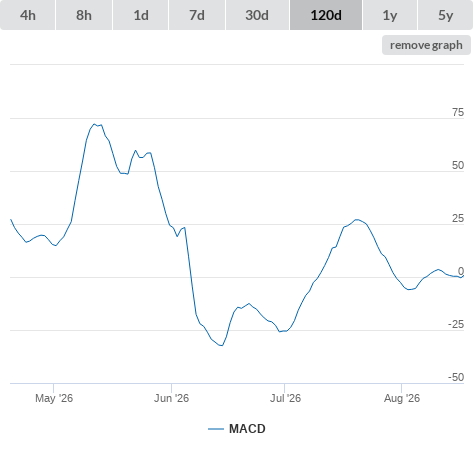Select the 8h time range tab
The height and width of the screenshot is (455, 474).
click(84, 15)
